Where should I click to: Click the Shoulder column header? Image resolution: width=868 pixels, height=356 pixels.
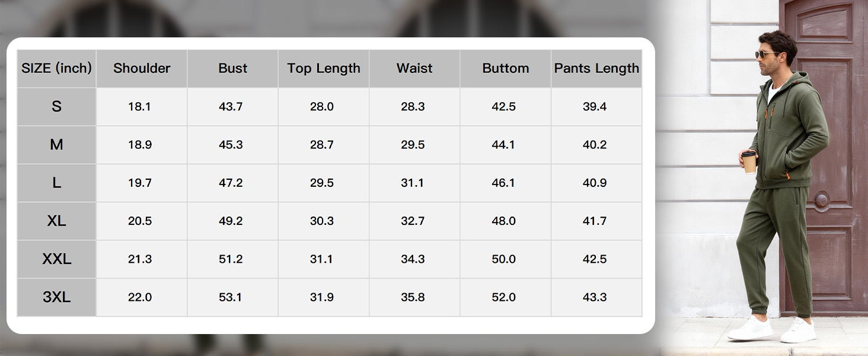[x=142, y=69]
